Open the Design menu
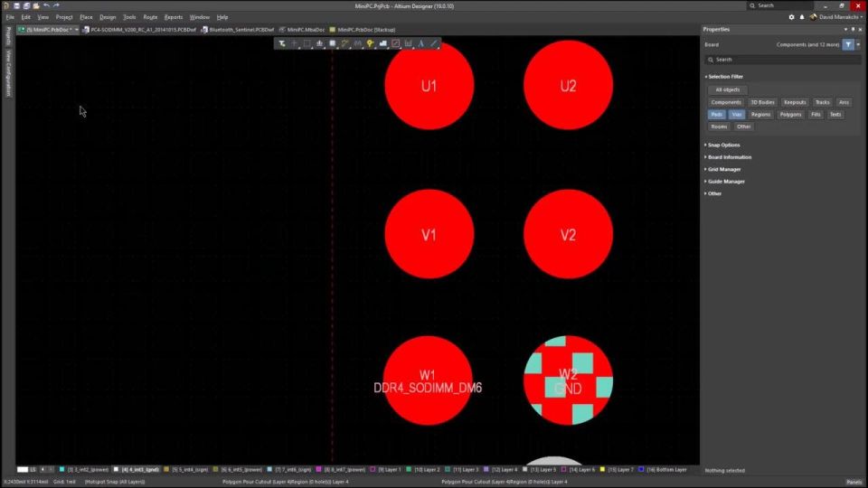This screenshot has width=868, height=488. tap(108, 17)
